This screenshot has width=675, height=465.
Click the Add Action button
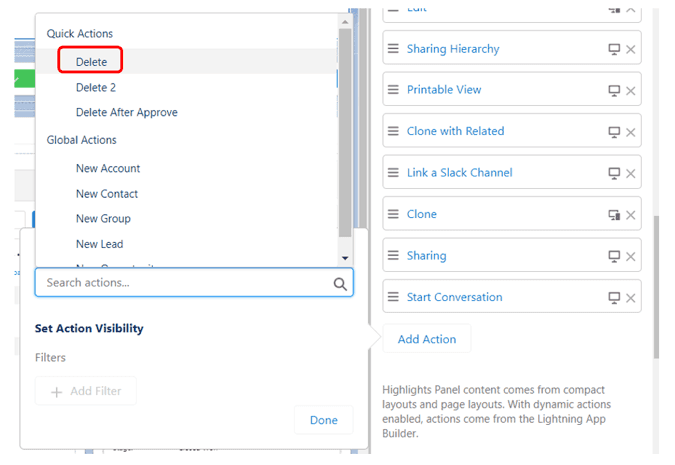[427, 339]
